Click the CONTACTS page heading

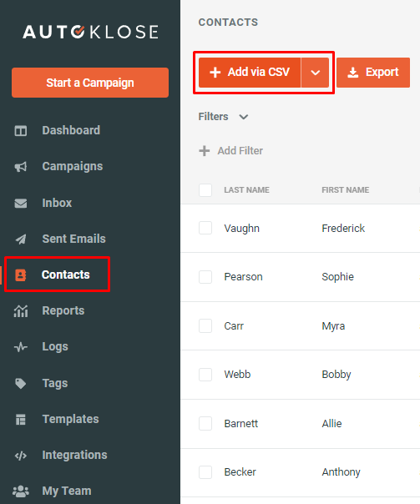pyautogui.click(x=228, y=23)
